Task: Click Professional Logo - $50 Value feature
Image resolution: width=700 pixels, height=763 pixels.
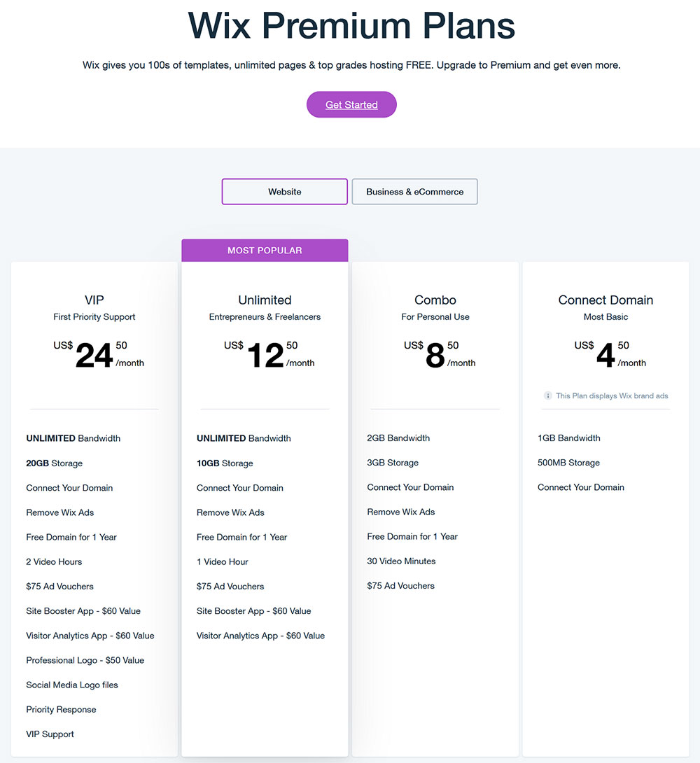Action: click(x=85, y=661)
